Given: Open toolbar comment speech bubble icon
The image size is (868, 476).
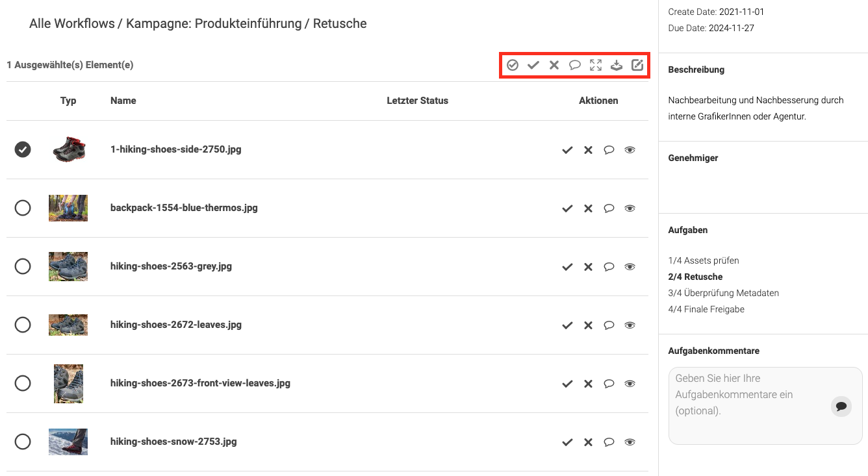Looking at the screenshot, I should pyautogui.click(x=575, y=65).
